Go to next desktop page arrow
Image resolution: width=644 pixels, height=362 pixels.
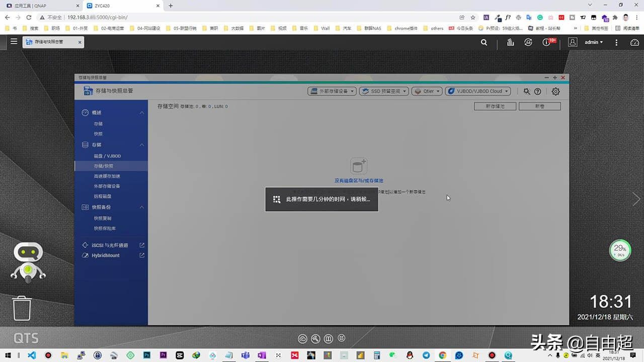(636, 199)
